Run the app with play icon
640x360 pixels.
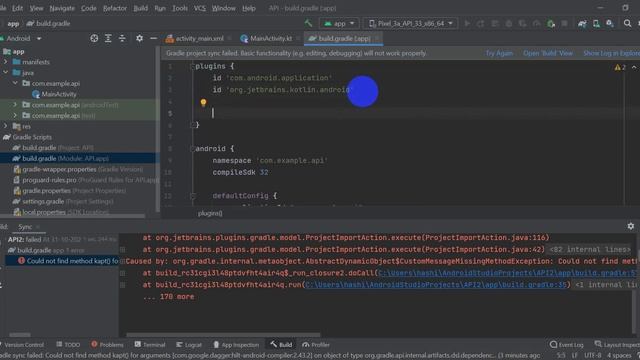(x=467, y=24)
